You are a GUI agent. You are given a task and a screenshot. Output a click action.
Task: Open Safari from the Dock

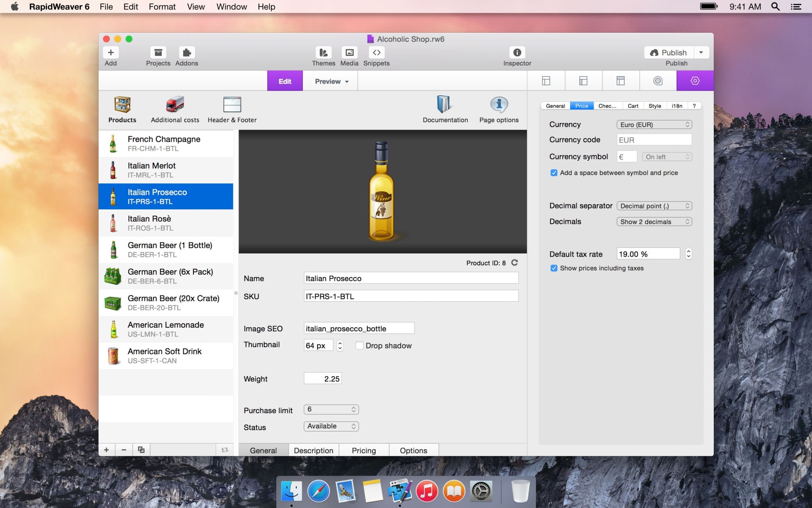click(318, 491)
